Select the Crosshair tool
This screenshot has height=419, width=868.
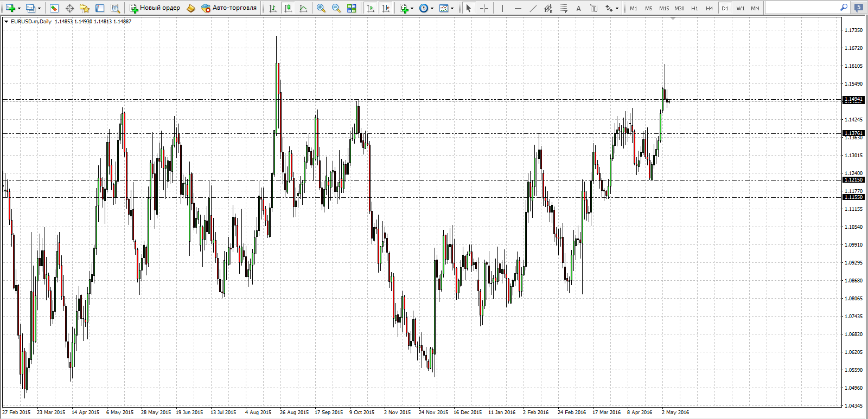pyautogui.click(x=484, y=8)
